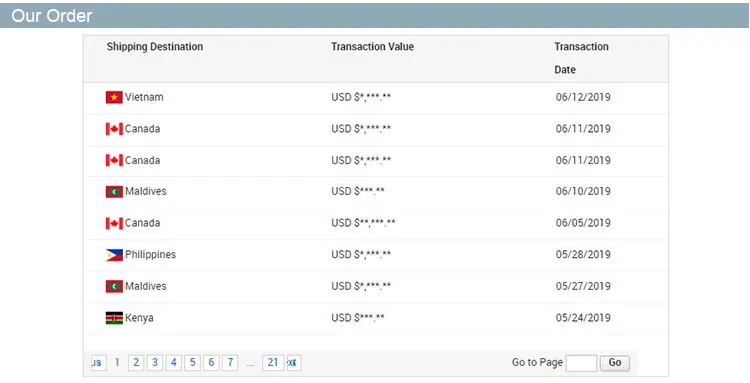Click the Maldives flag dated 06/10/2019
The height and width of the screenshot is (383, 750).
pos(114,192)
